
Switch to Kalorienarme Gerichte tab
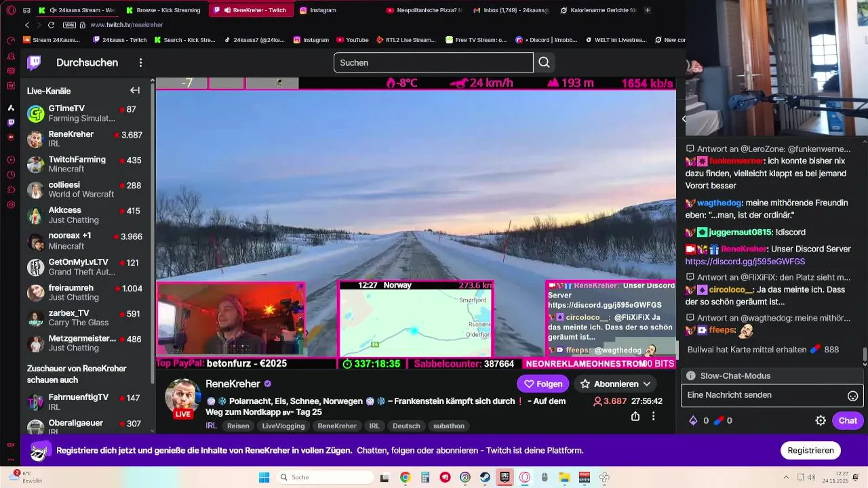pyautogui.click(x=597, y=10)
